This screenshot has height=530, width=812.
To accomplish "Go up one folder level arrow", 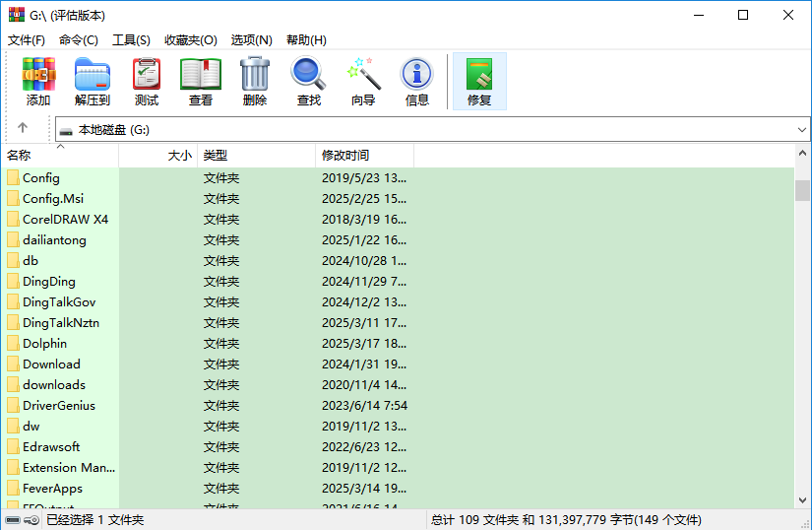I will pyautogui.click(x=23, y=128).
